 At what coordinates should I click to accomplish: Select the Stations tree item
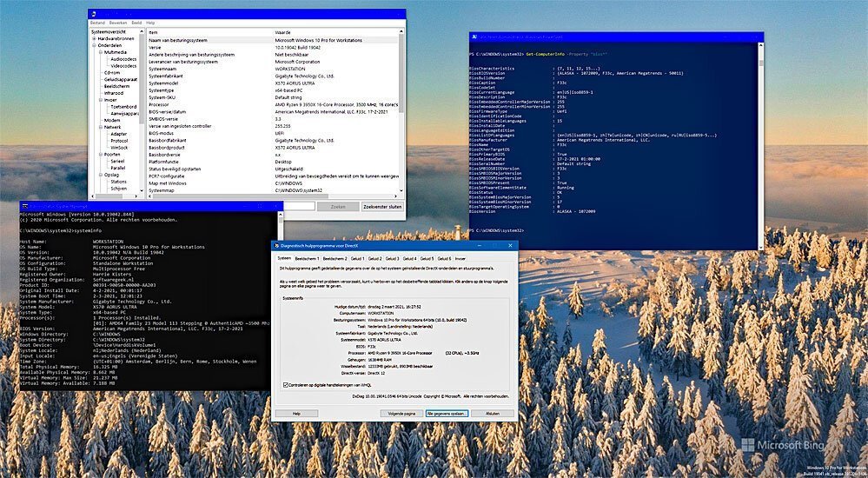118,182
